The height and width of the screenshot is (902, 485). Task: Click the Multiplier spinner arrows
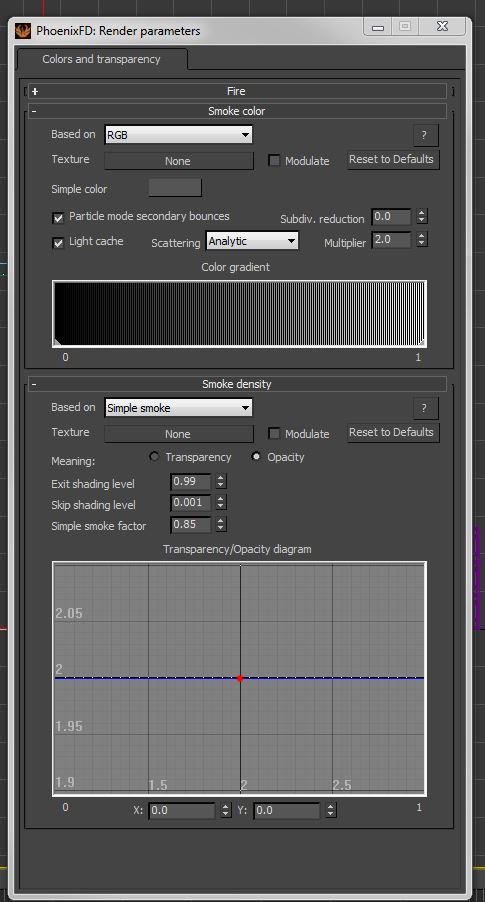tap(422, 240)
